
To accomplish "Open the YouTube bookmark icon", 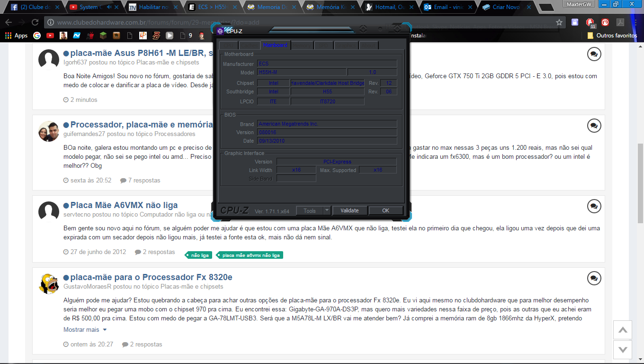I will (50, 36).
